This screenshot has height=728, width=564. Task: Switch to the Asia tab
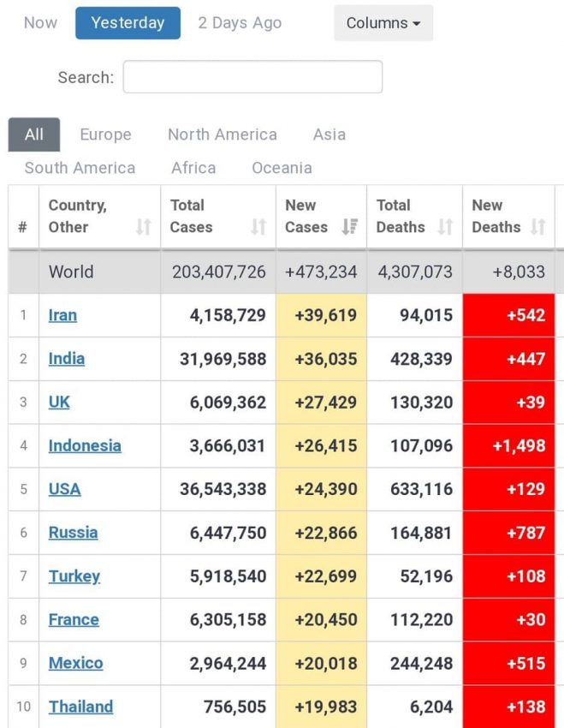tap(327, 134)
